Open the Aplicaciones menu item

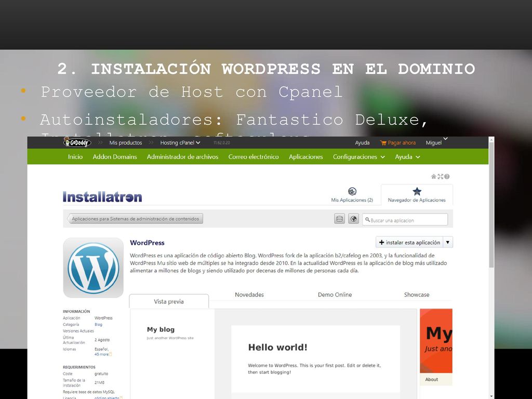click(x=305, y=157)
